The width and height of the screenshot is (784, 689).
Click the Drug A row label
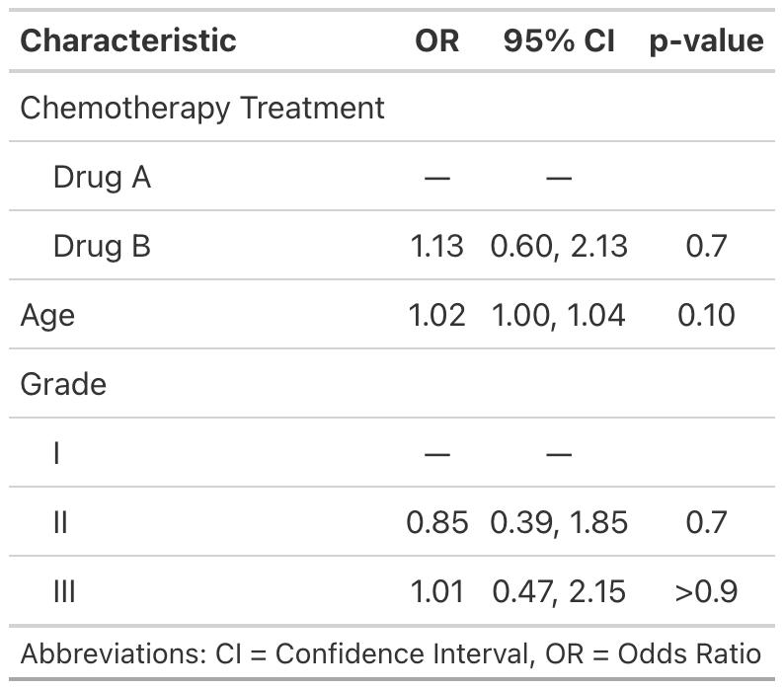coord(102,178)
